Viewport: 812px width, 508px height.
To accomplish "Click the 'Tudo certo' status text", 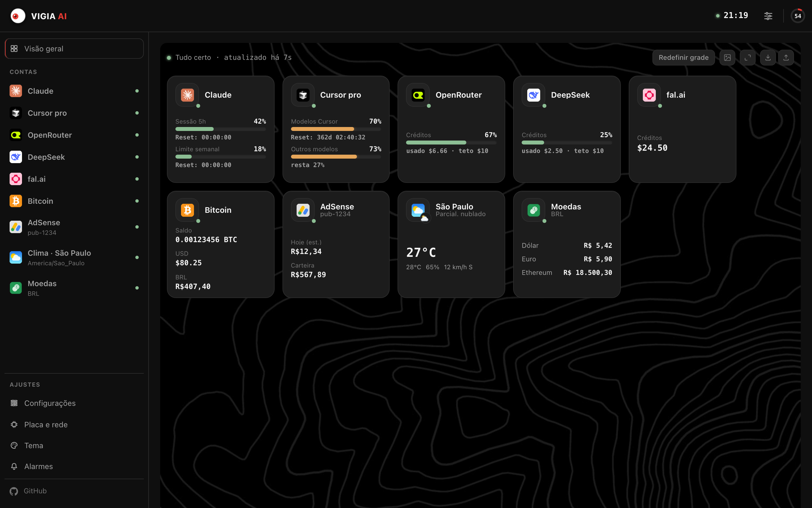I will [x=193, y=58].
